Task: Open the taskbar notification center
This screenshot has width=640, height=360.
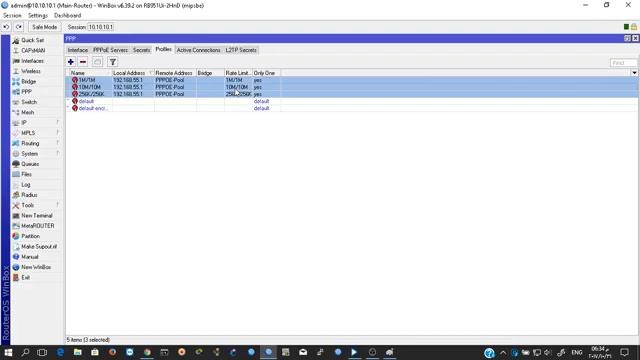Action: (624, 352)
